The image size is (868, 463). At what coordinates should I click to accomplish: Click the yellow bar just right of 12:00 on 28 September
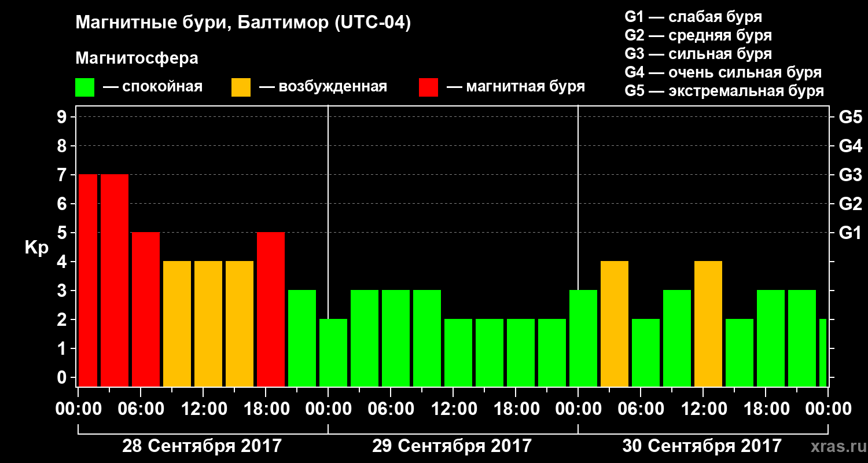coord(208,324)
